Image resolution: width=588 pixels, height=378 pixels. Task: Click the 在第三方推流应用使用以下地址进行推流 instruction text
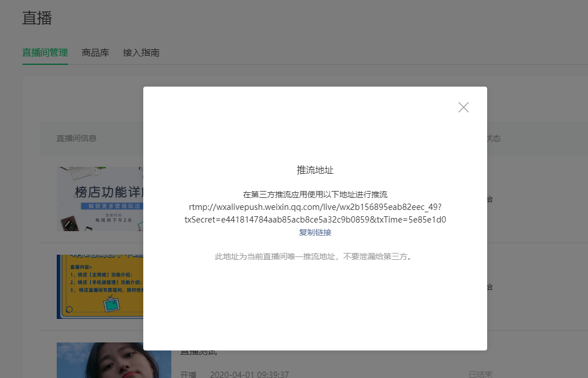tap(315, 194)
